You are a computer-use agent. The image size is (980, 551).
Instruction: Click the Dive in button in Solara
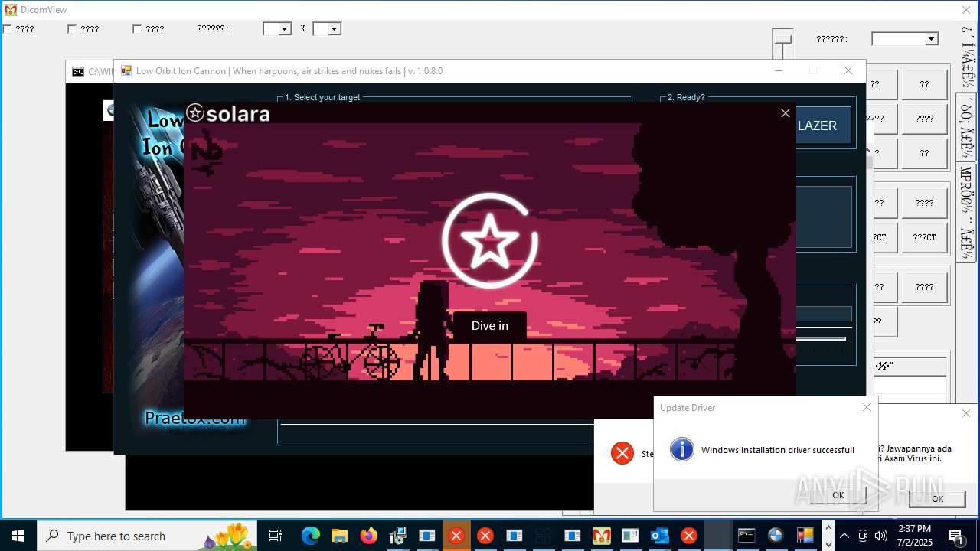[x=490, y=325]
